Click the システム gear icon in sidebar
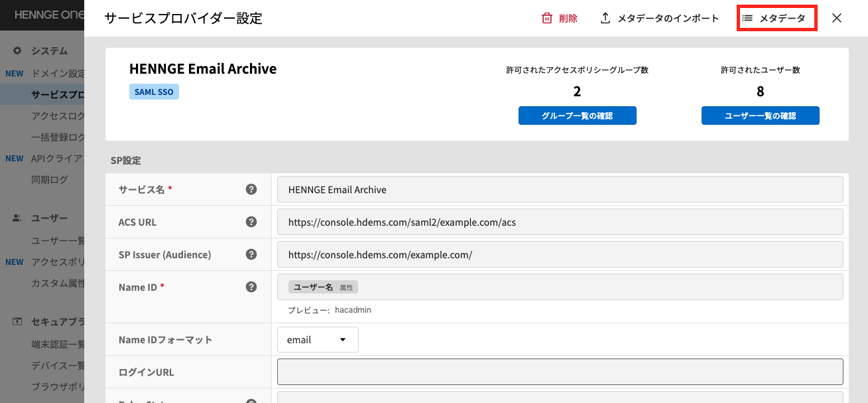This screenshot has width=868, height=403. click(x=17, y=50)
